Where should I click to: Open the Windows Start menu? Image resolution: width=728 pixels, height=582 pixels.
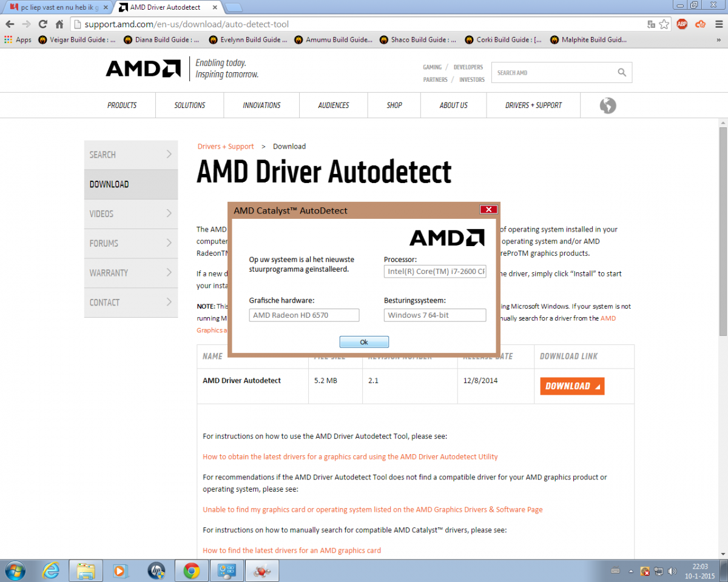coord(15,570)
